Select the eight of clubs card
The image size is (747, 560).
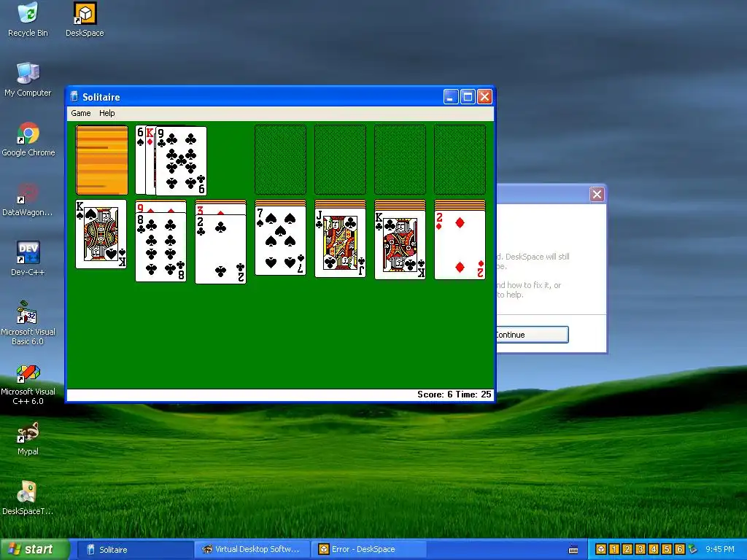tap(160, 247)
